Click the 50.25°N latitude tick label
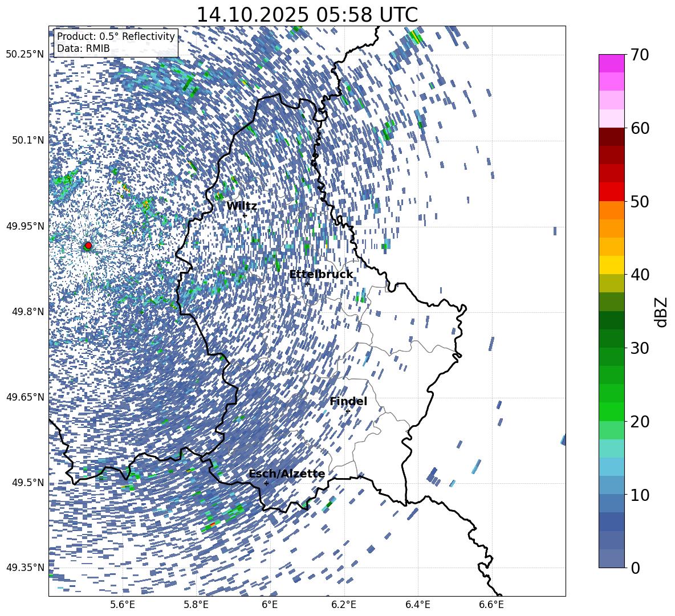The height and width of the screenshot is (616, 675). pyautogui.click(x=26, y=55)
